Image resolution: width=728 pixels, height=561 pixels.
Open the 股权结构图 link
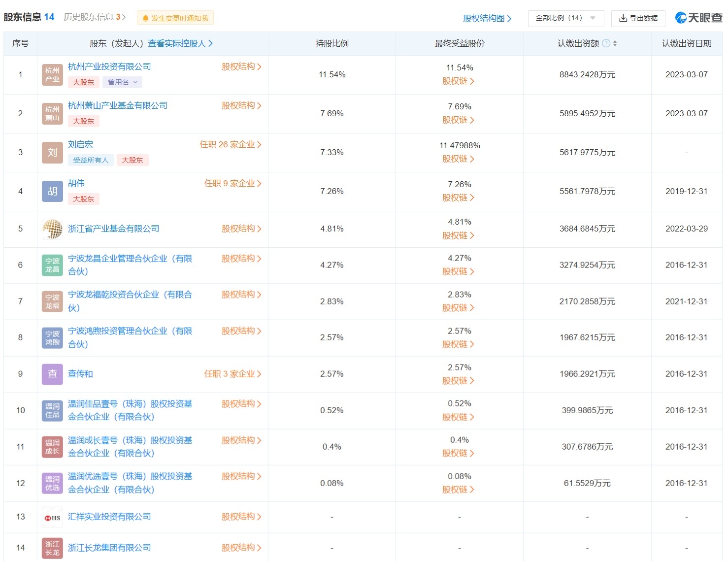coord(487,18)
